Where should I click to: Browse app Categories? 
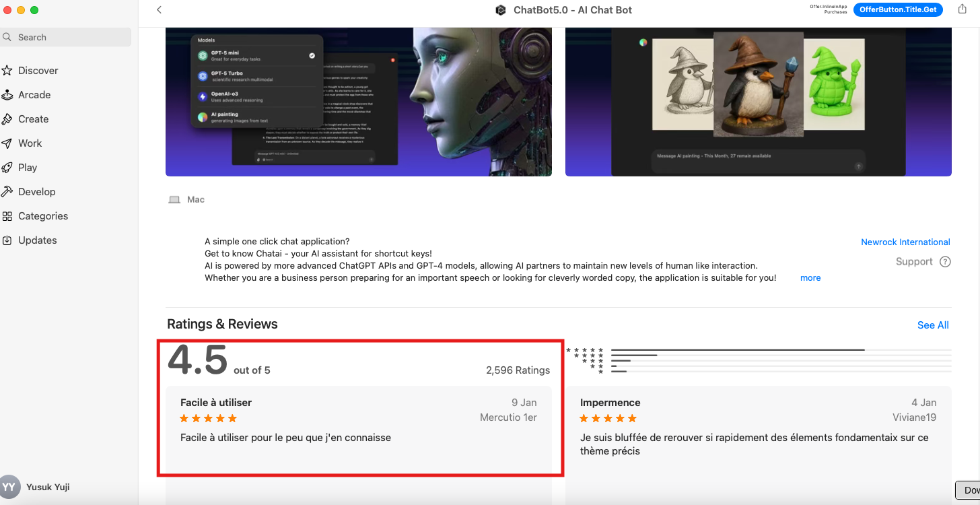[x=42, y=215]
